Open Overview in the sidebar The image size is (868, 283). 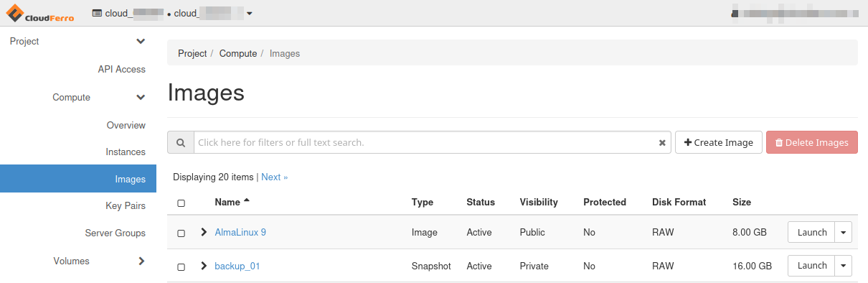pyautogui.click(x=126, y=125)
